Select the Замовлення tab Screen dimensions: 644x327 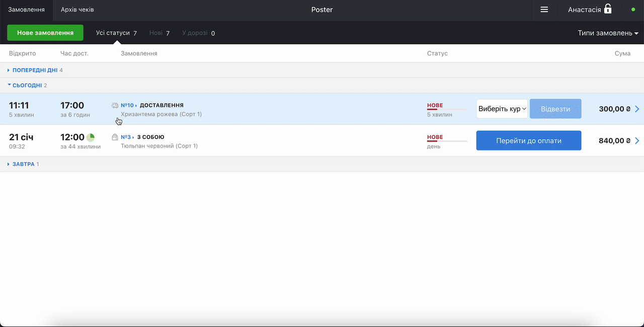pos(26,10)
